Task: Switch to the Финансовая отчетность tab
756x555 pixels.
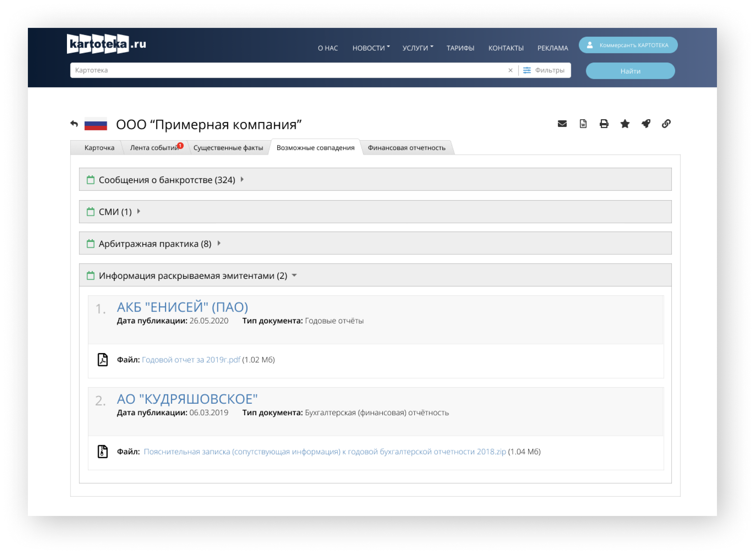Action: click(x=407, y=147)
